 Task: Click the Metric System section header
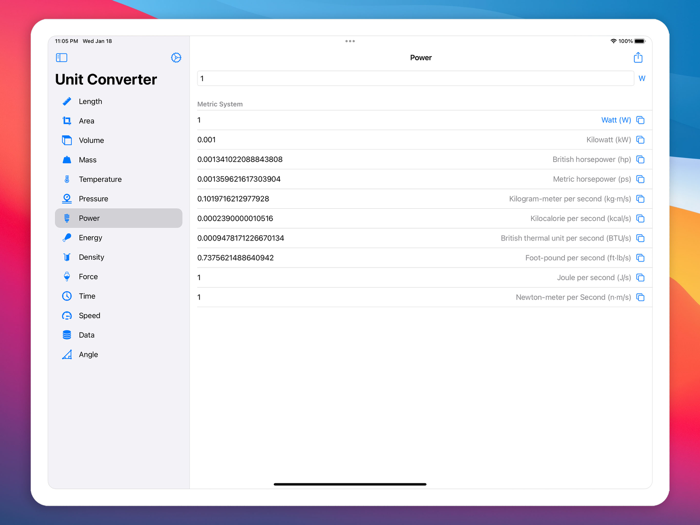click(x=220, y=104)
